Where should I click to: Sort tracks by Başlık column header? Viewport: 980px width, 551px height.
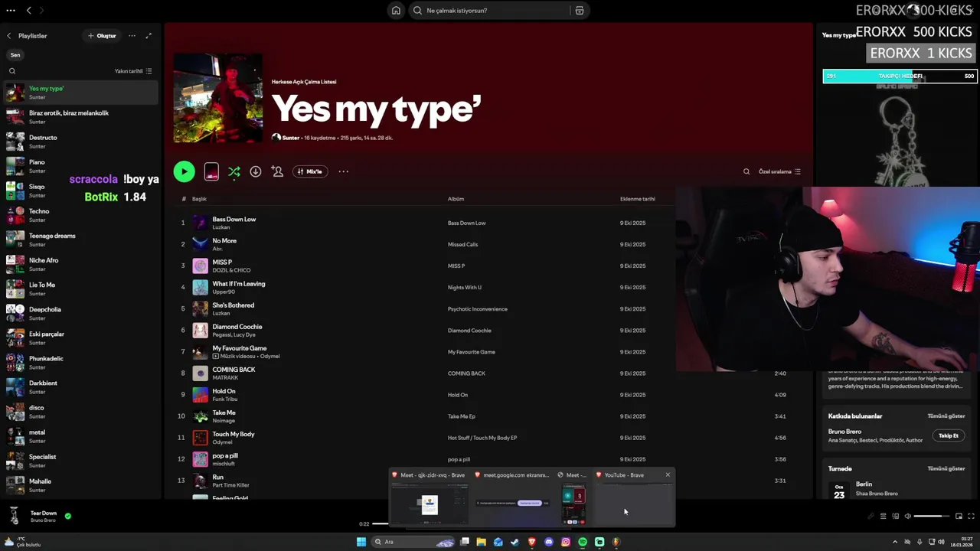[199, 199]
